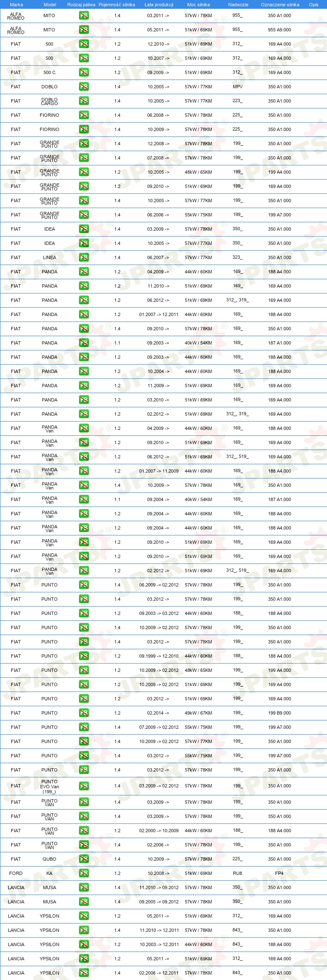The image size is (327, 980).
Task: Click fuel icon in LANCIA MUSA 09.2005 row
Action: [84, 902]
